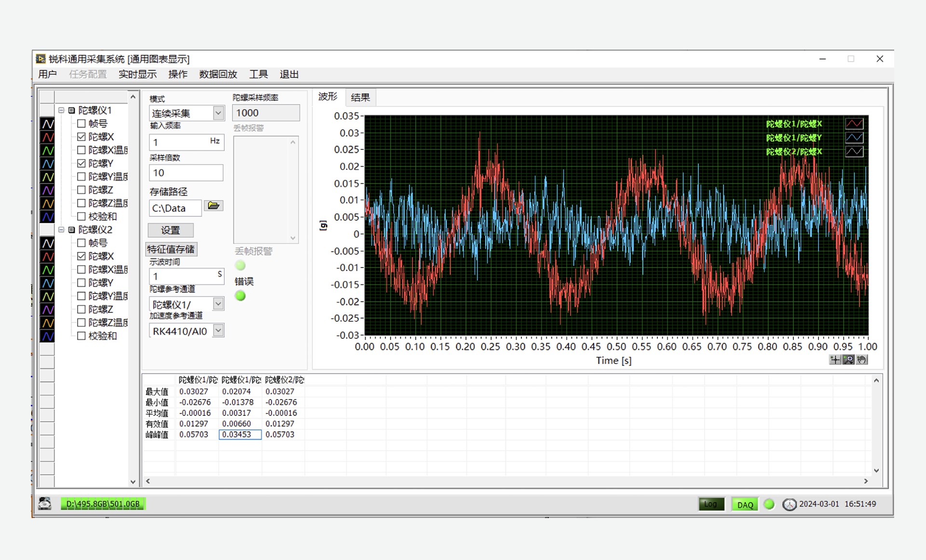Click the red plot swatch for 陀螺仪1/陀螺X legend
Viewport: 926px width, 560px height.
(x=854, y=124)
